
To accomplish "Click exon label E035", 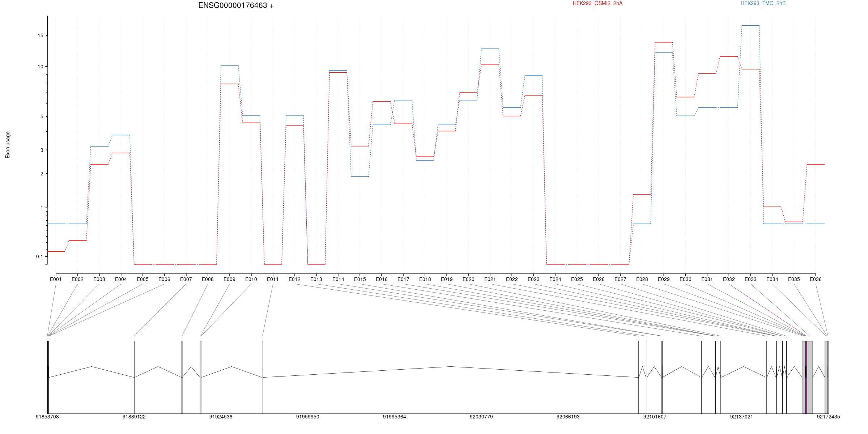I will click(x=794, y=279).
